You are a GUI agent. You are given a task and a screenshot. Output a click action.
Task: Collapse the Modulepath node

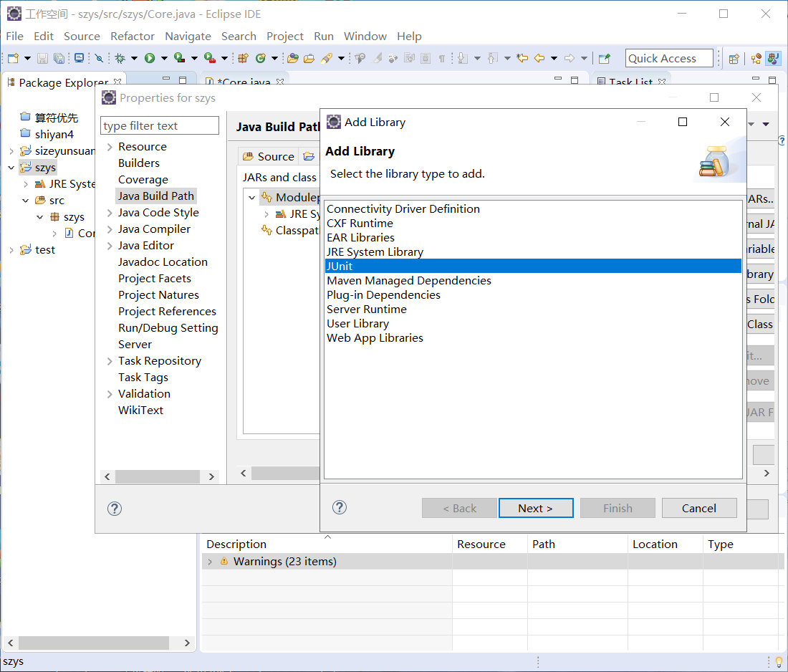coord(251,198)
